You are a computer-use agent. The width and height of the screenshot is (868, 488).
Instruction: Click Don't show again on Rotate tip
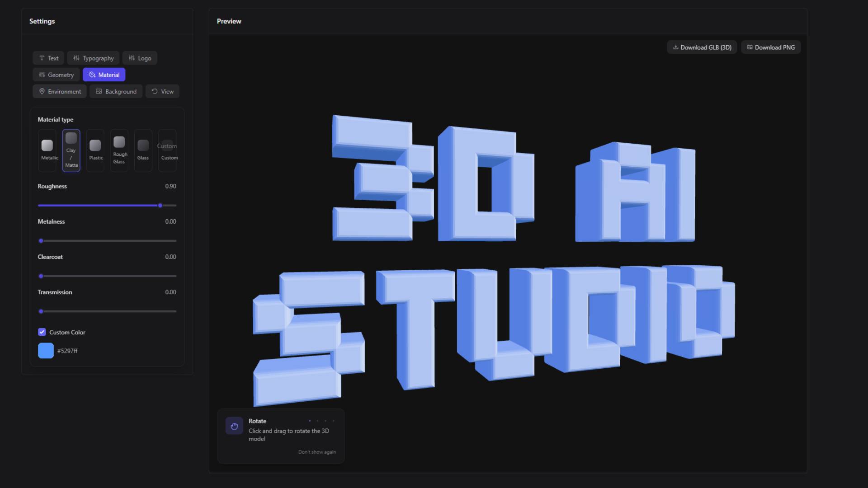coord(317,452)
